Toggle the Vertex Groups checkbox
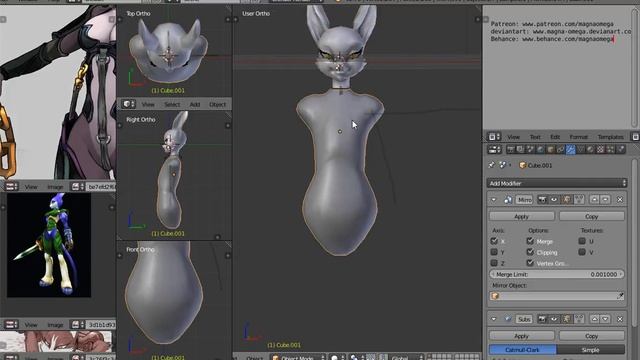This screenshot has height=360, width=640. [x=530, y=263]
